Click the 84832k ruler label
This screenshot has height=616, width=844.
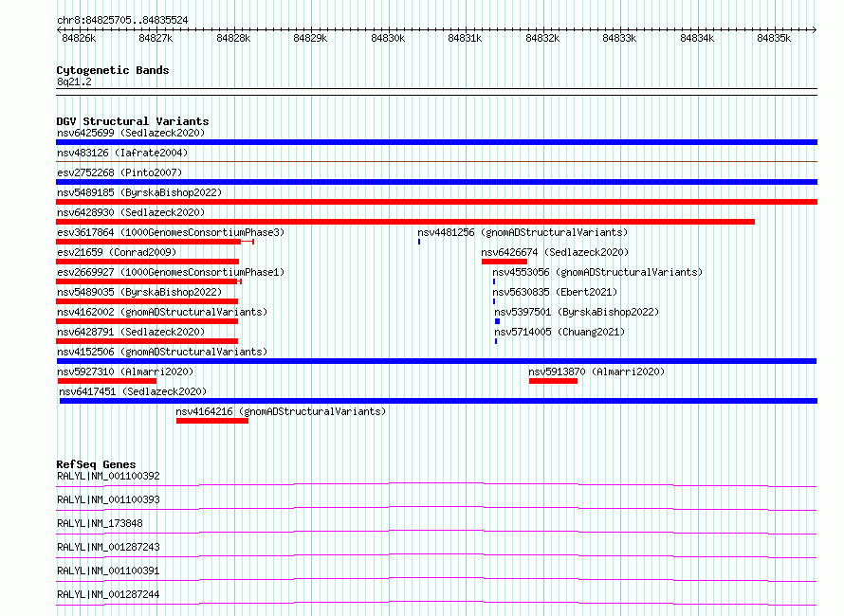pyautogui.click(x=542, y=38)
